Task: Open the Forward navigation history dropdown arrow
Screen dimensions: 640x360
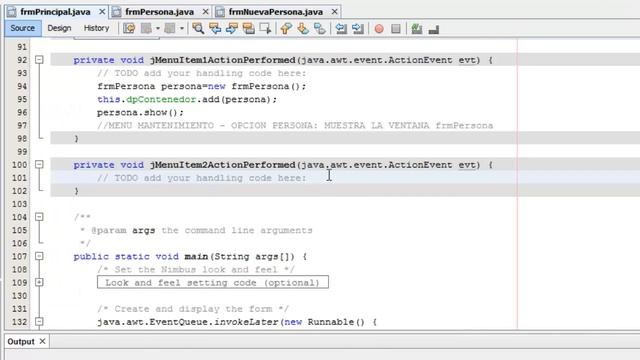Action: tap(182, 28)
